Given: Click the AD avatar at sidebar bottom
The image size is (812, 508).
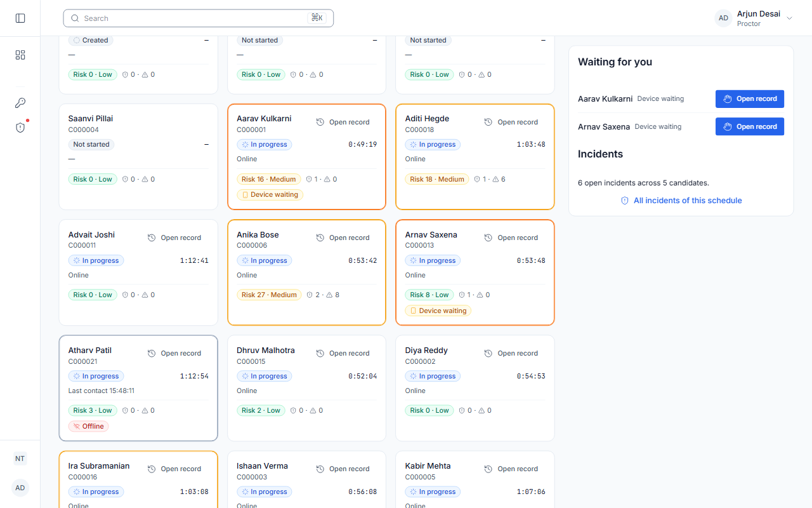Looking at the screenshot, I should tap(20, 488).
